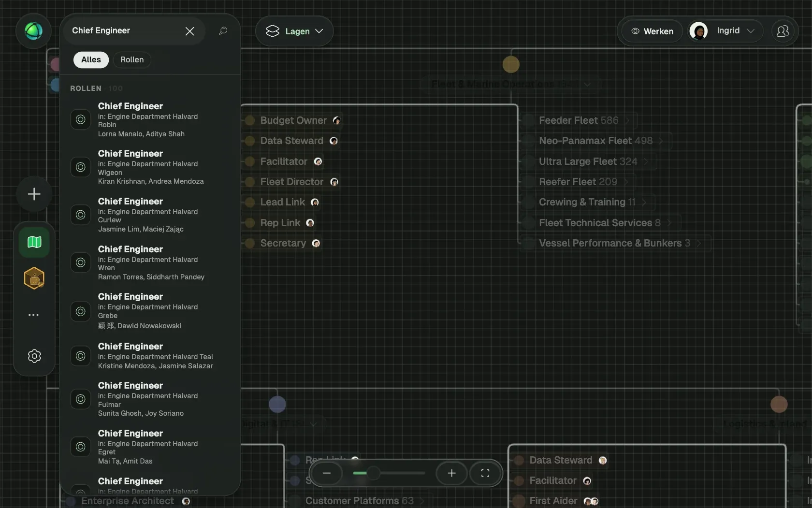Zoom in with the plus button
The image size is (812, 508).
(x=451, y=473)
